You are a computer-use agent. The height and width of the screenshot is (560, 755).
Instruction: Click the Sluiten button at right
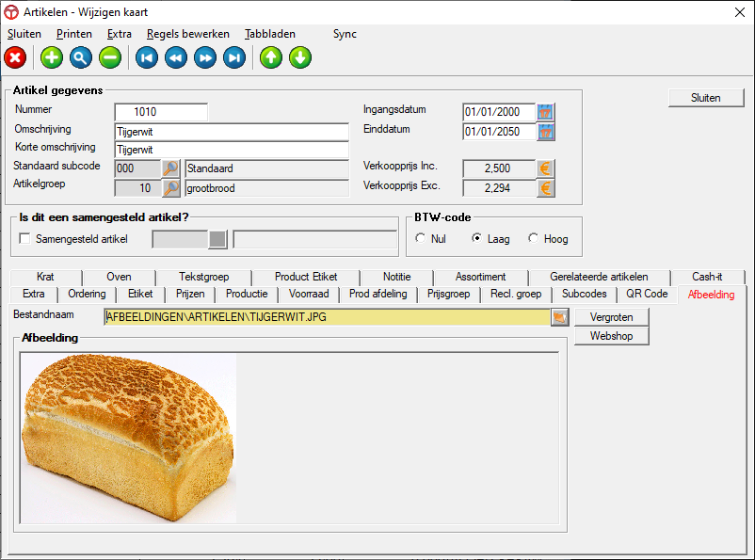[x=706, y=98]
